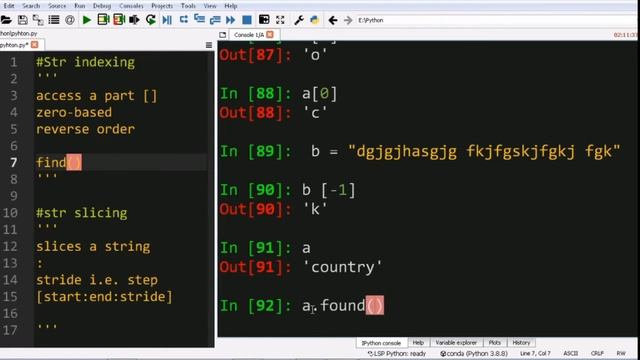This screenshot has height=360, width=640.
Task: Click the In [89] string assignment line
Action: (x=420, y=151)
